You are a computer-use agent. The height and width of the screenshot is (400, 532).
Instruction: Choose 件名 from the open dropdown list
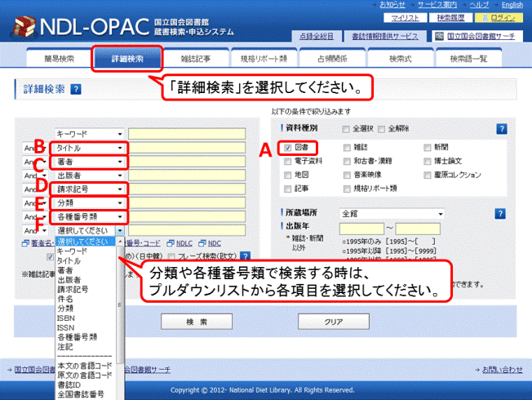pos(65,299)
